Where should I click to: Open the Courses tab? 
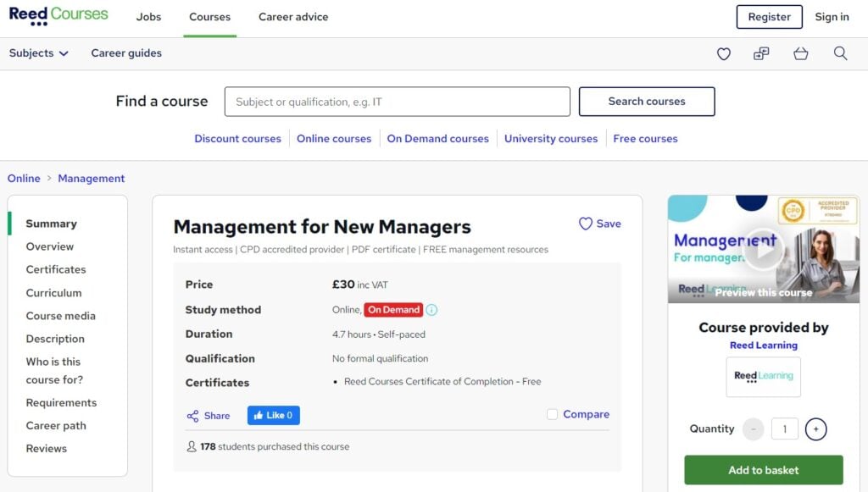210,17
